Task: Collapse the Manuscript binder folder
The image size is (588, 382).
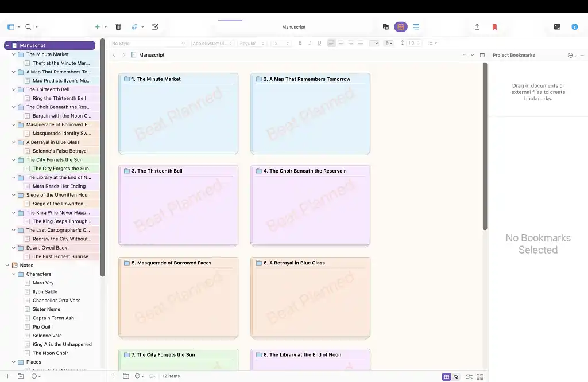Action: point(7,45)
